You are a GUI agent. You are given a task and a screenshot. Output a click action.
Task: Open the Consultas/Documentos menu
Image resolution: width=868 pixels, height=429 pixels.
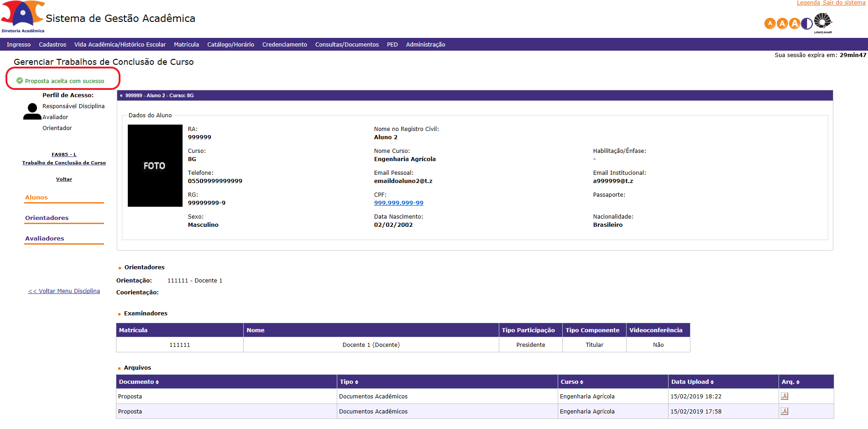[347, 44]
